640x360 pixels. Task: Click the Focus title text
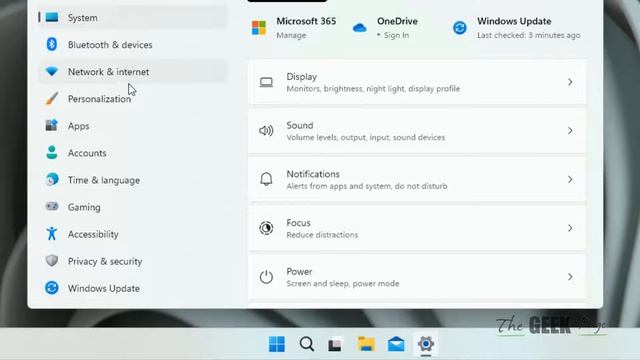point(298,222)
